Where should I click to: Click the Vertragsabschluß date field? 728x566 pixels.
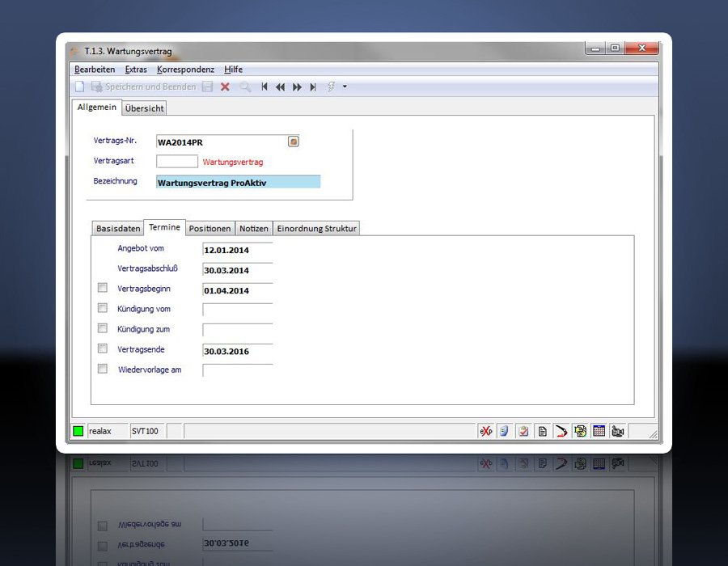238,270
